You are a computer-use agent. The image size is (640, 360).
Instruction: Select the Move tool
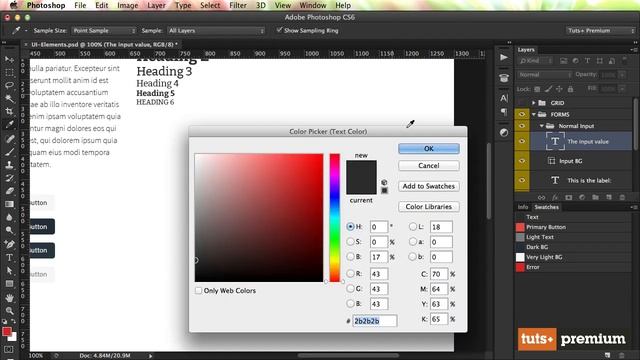pyautogui.click(x=9, y=60)
